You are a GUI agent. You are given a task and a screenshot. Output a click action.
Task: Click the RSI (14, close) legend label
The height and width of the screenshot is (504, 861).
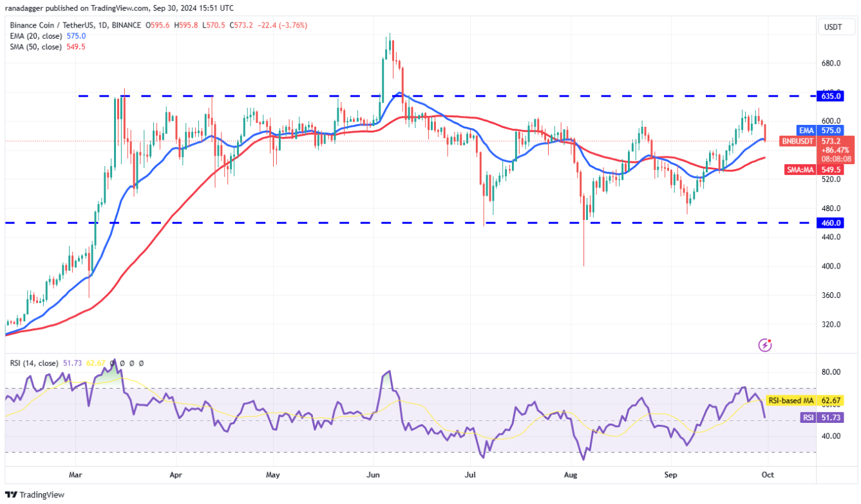click(34, 363)
